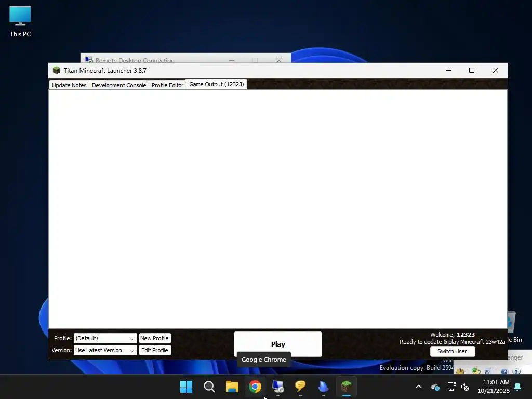This screenshot has height=399, width=532.
Task: Maximize the Titan Minecraft Launcher window
Action: 472,70
